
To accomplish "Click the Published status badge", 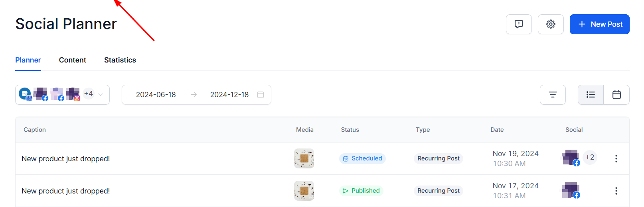I will [361, 191].
